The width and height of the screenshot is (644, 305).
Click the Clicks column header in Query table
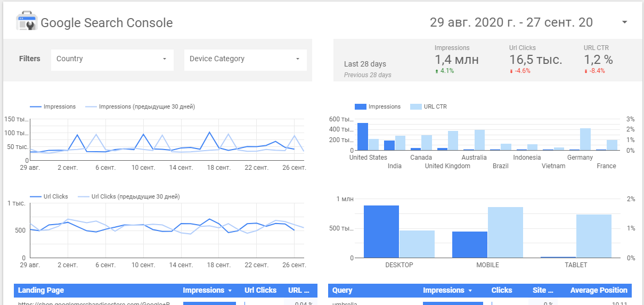click(502, 290)
